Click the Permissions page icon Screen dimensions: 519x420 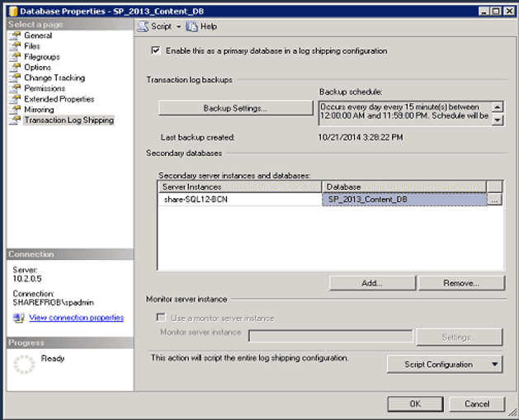point(15,88)
